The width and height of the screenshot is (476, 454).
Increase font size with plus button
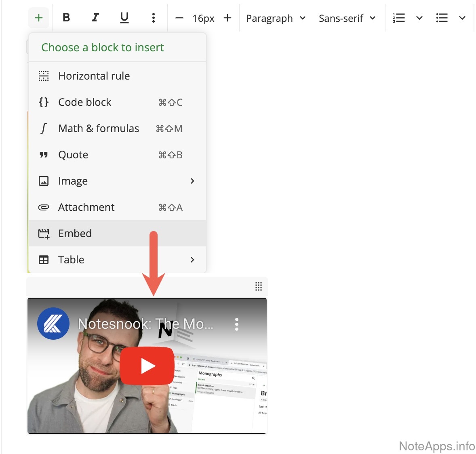227,18
